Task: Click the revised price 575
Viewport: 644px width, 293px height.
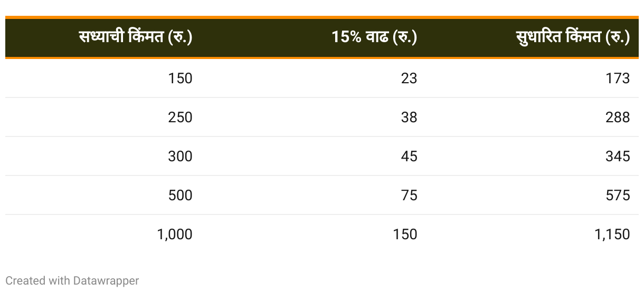Action: [618, 196]
